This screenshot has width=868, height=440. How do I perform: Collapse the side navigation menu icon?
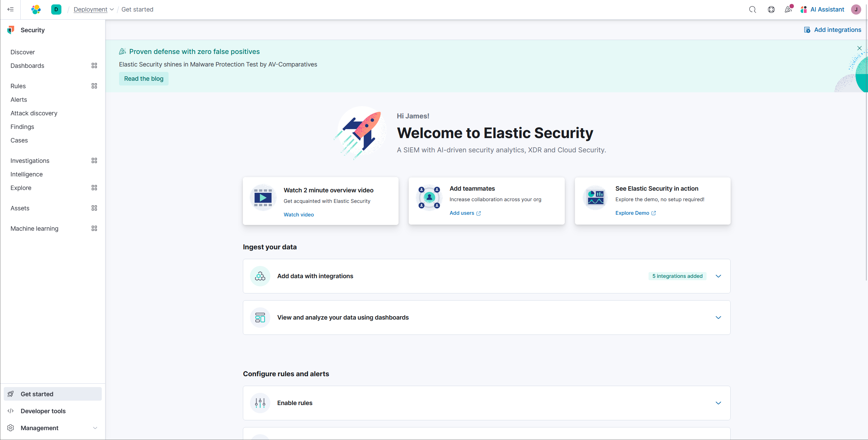[11, 9]
